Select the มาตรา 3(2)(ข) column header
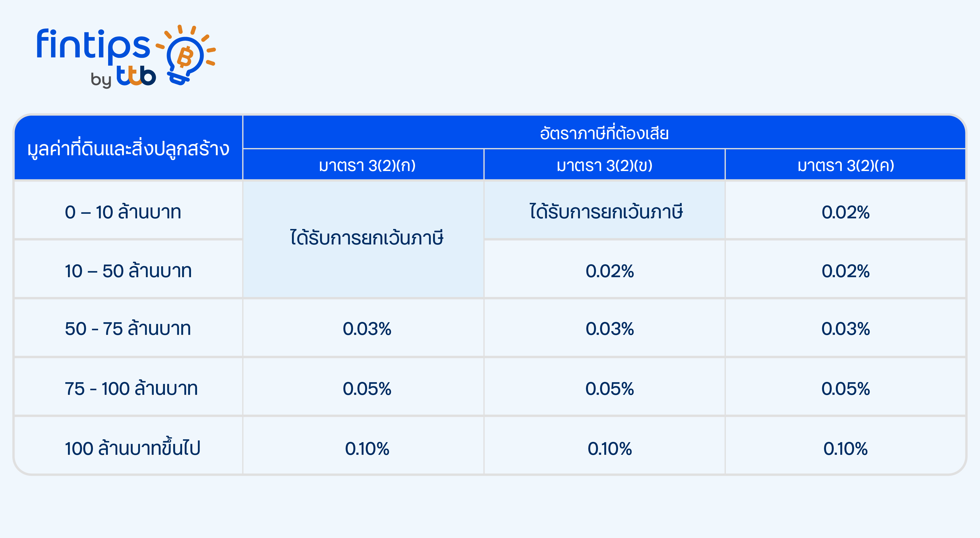Viewport: 980px width, 538px height. tap(604, 164)
